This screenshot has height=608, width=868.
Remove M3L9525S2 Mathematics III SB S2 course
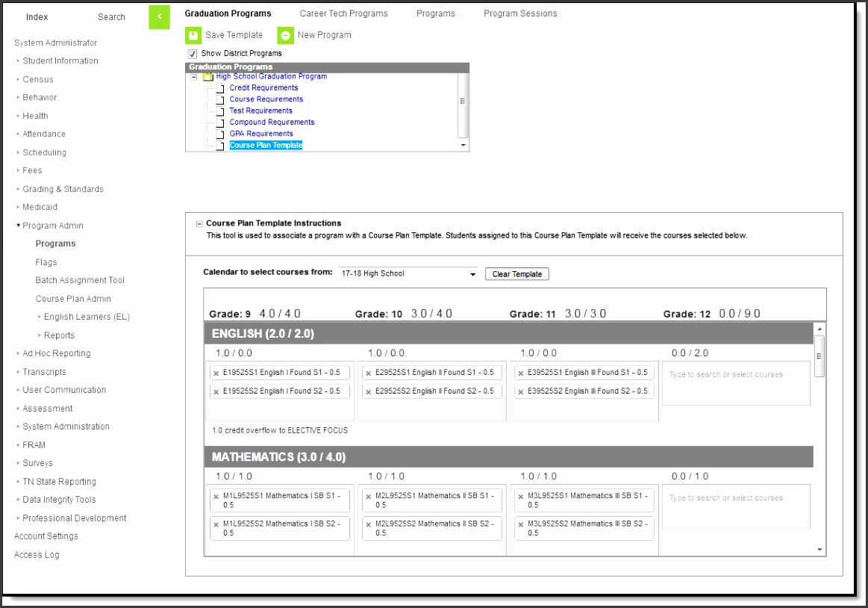tap(521, 524)
